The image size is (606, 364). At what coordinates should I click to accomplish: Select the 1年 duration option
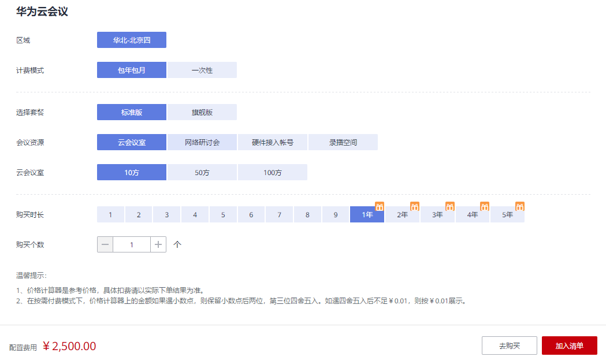367,215
